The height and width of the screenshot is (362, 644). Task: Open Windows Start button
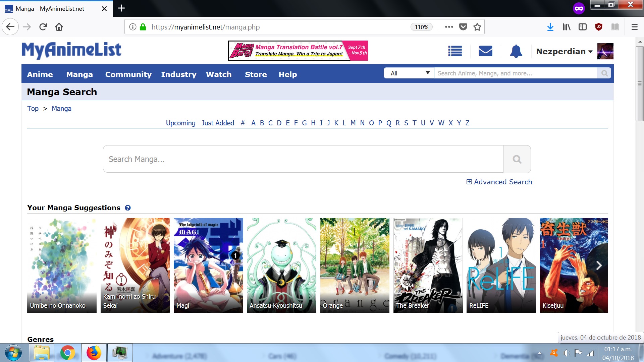pos(13,353)
